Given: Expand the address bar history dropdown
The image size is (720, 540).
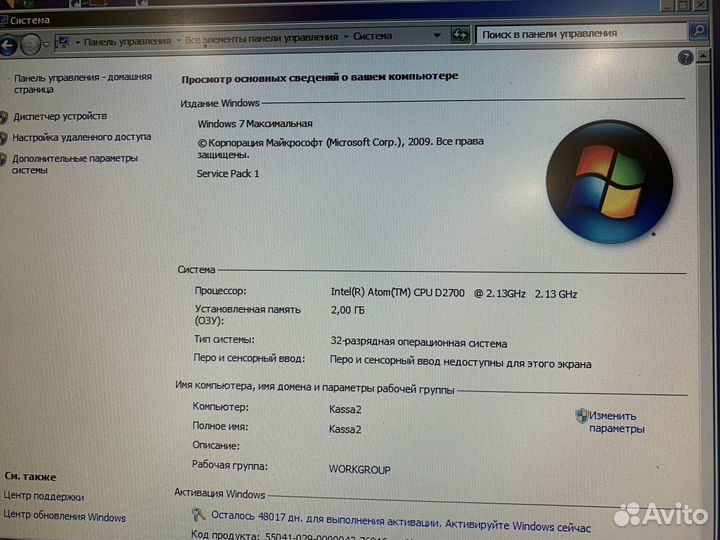Looking at the screenshot, I should (x=437, y=35).
